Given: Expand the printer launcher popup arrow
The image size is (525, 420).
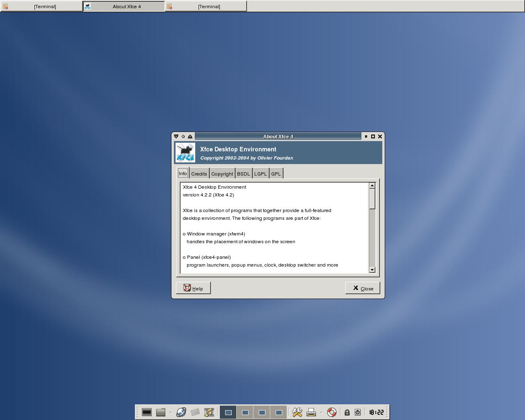Looking at the screenshot, I should coord(321,413).
